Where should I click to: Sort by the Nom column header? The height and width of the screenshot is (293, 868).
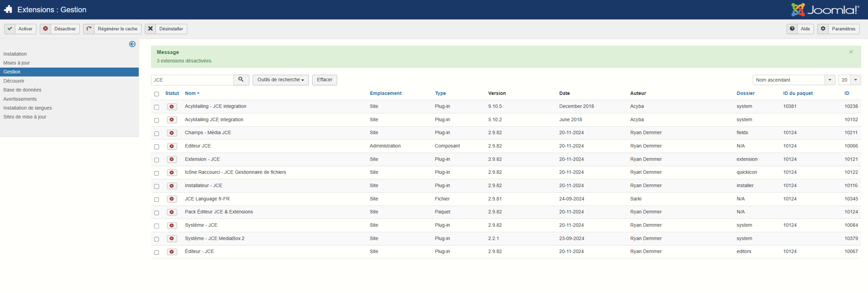(x=192, y=93)
